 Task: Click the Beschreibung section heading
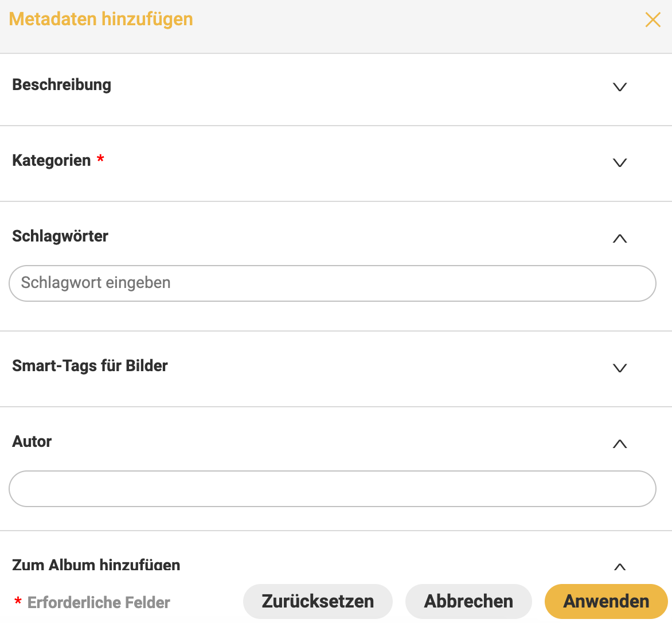[62, 85]
